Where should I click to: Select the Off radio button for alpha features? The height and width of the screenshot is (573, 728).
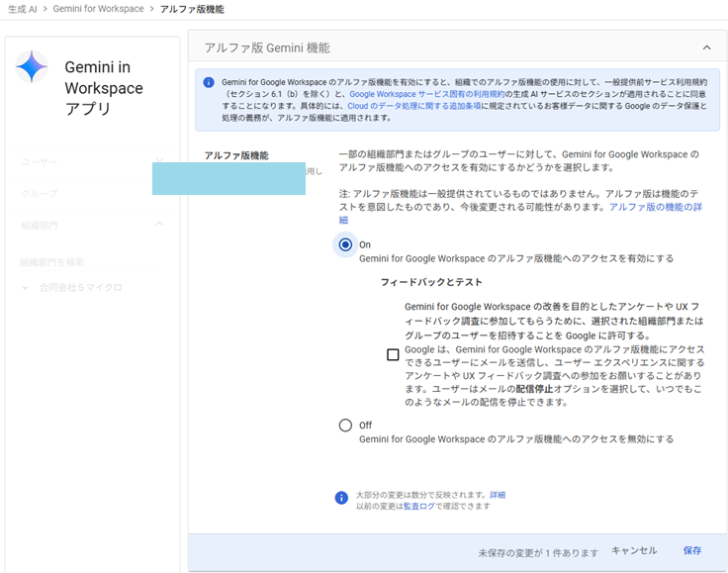point(345,426)
